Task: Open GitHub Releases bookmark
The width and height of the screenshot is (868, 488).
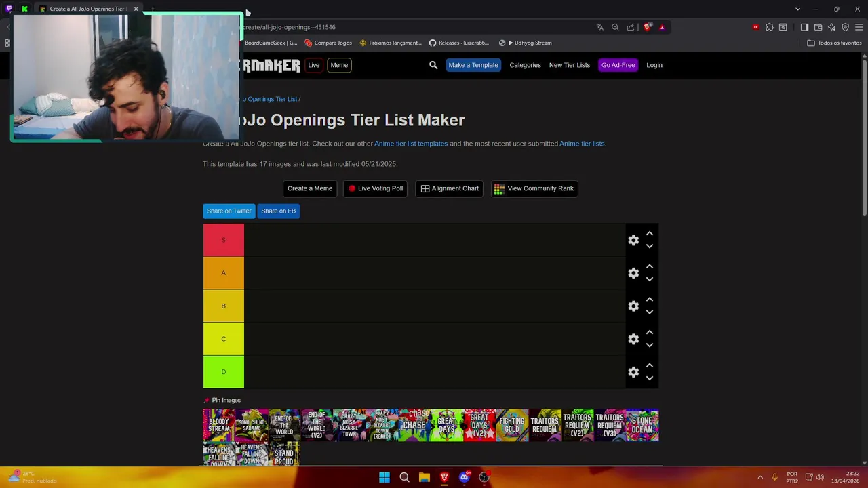Action: pos(458,43)
